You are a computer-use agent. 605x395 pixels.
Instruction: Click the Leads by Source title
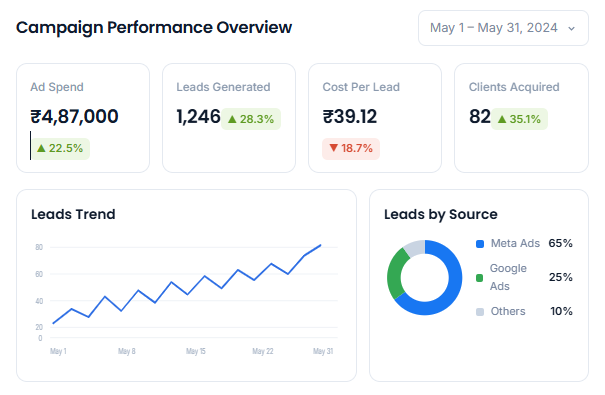coord(441,214)
